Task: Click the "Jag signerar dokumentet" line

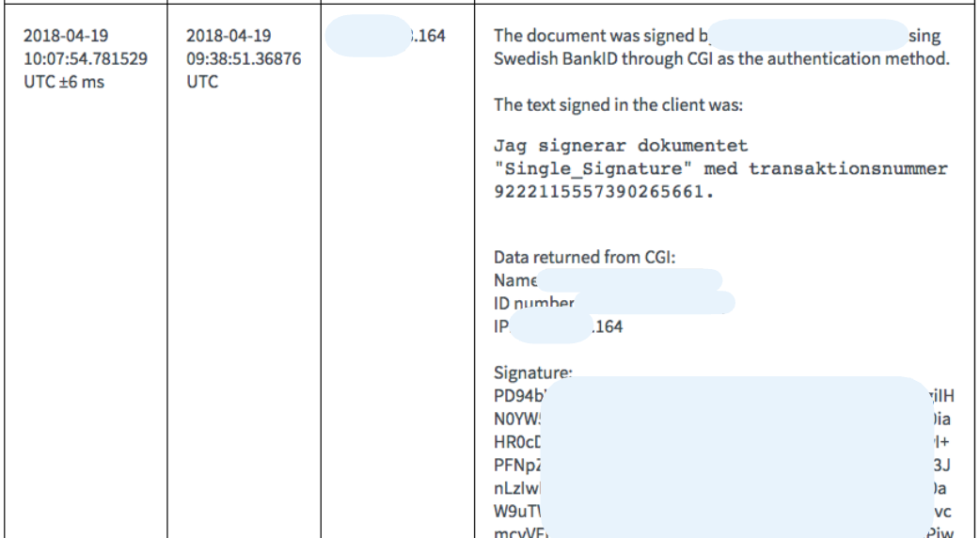Action: click(x=620, y=147)
